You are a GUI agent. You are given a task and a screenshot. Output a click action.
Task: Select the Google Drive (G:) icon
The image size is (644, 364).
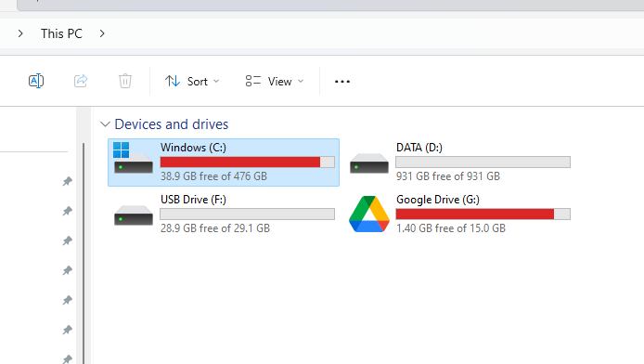(x=368, y=214)
